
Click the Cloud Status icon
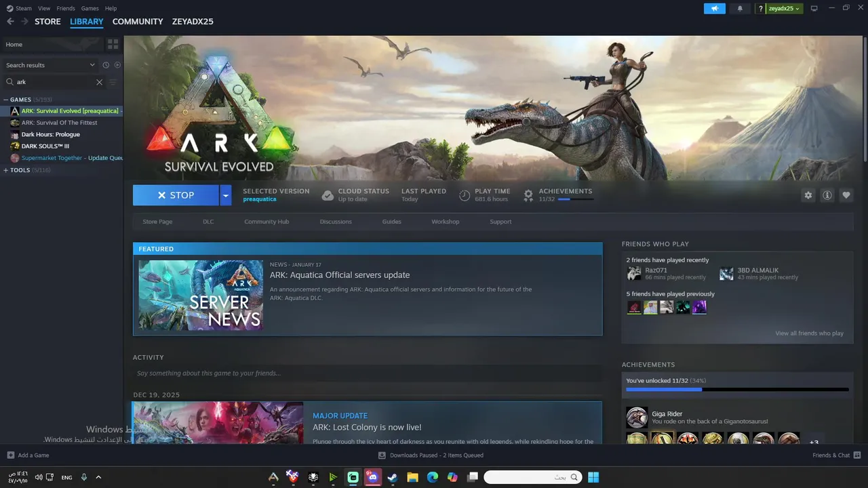click(x=328, y=195)
